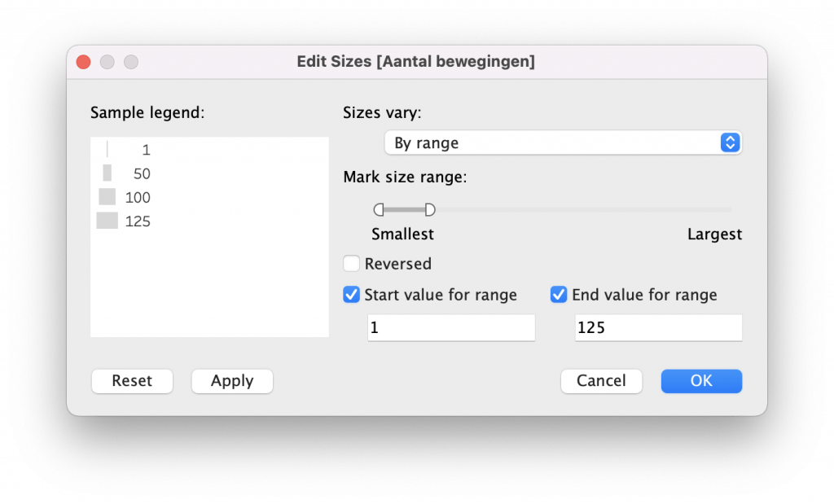Open the Sizes vary 'By range' dropdown
The height and width of the screenshot is (504, 834).
563,142
